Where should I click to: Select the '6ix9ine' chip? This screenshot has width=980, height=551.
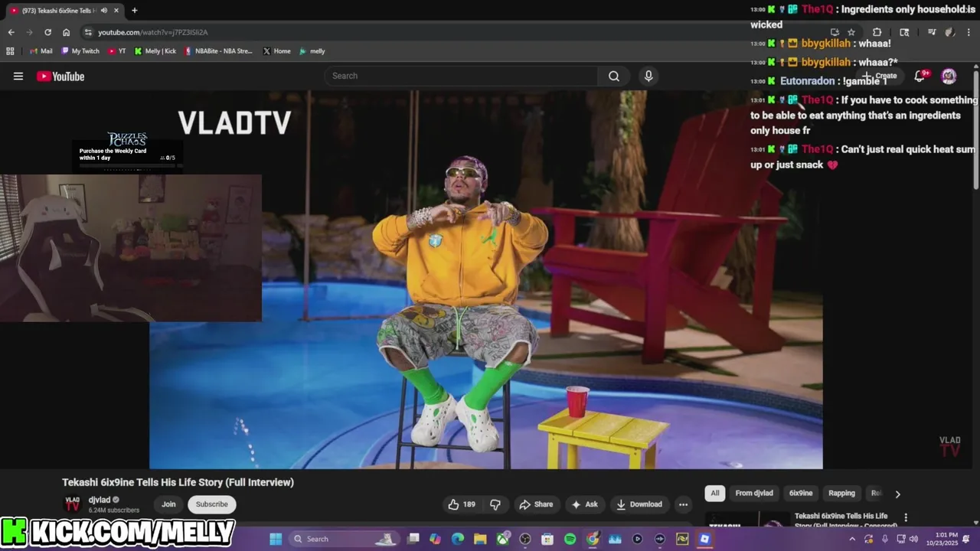click(x=801, y=494)
